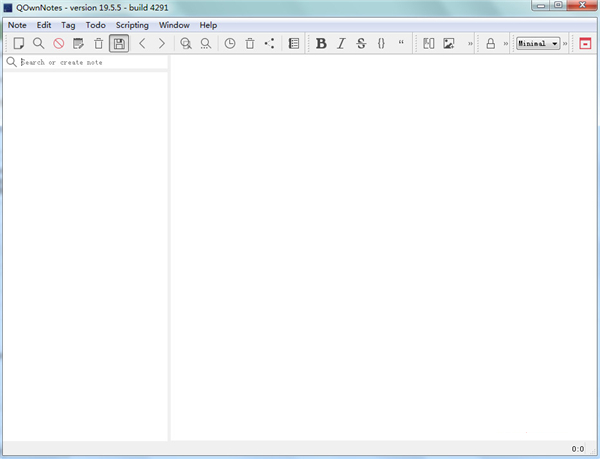Insert code block with braces icon
600x459 pixels.
point(381,43)
